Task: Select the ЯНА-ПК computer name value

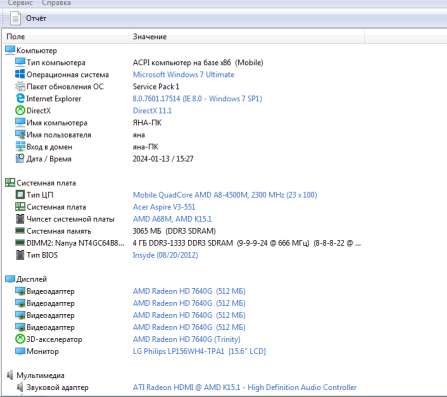Action: 147,123
